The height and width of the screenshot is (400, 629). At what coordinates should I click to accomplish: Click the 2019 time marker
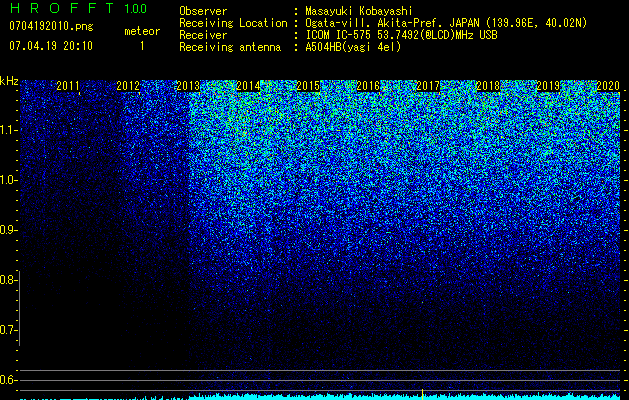point(548,85)
